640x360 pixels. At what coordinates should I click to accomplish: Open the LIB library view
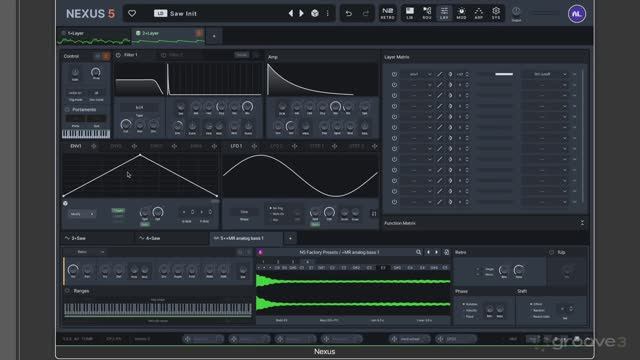click(409, 13)
